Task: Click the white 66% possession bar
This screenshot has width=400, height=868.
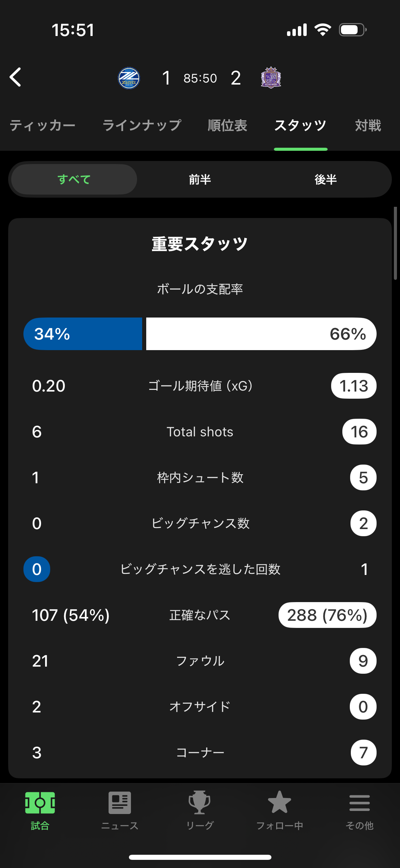Action: pyautogui.click(x=261, y=334)
